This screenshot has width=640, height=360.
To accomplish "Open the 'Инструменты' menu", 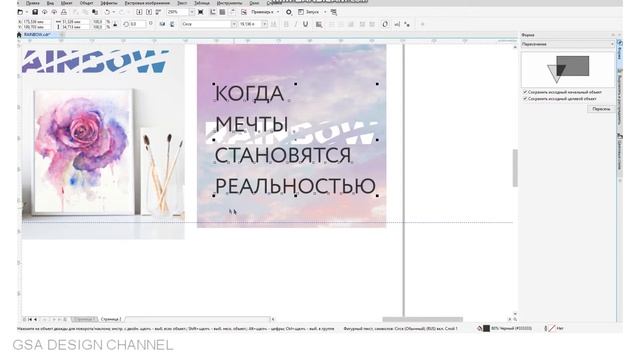I will pos(229,3).
